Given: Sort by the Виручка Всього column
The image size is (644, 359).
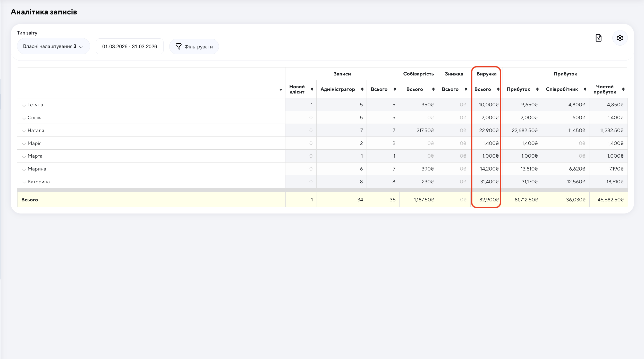Looking at the screenshot, I should coord(498,89).
